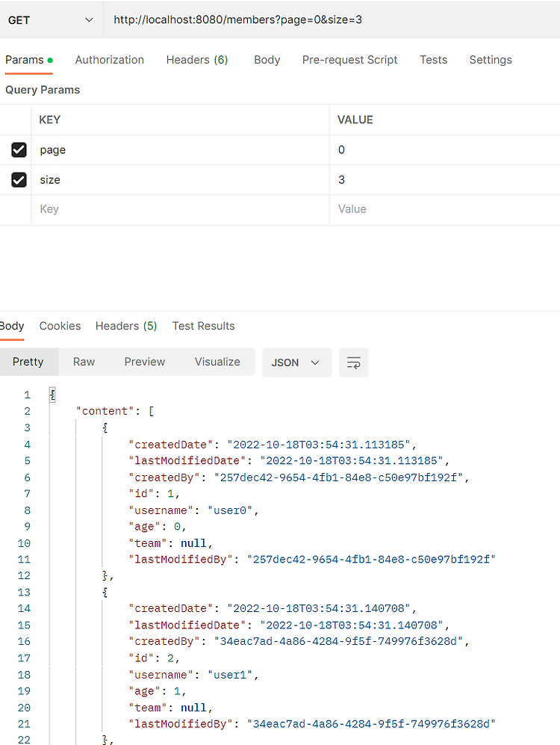Click the "user1" username value
Image resolution: width=560 pixels, height=745 pixels.
coord(230,675)
